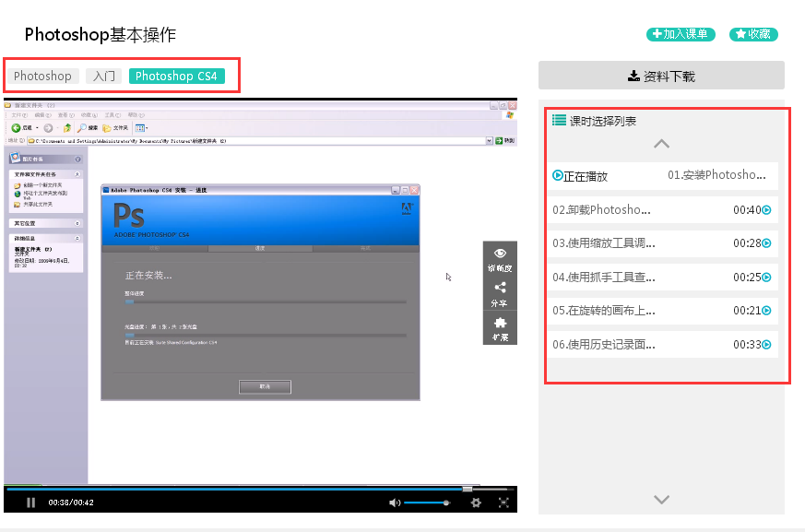The height and width of the screenshot is (532, 805).
Task: Click the download icon on 资料下载
Action: click(634, 75)
